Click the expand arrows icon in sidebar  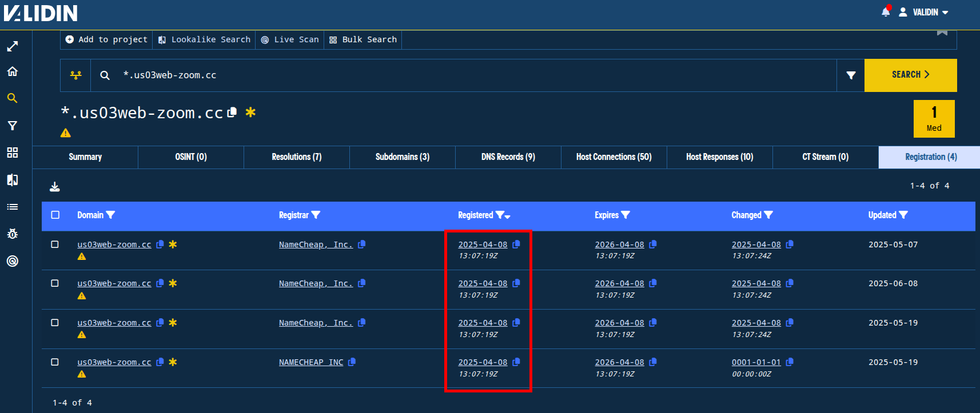click(13, 46)
